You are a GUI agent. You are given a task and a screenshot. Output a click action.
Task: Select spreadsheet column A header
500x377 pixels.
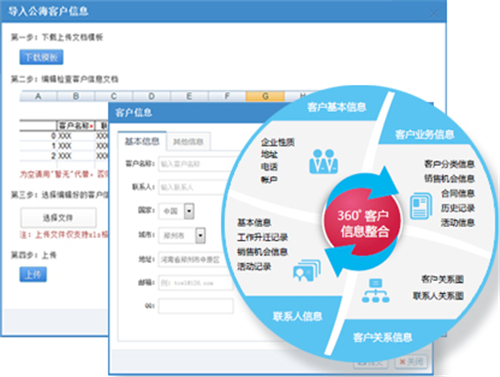pos(38,96)
